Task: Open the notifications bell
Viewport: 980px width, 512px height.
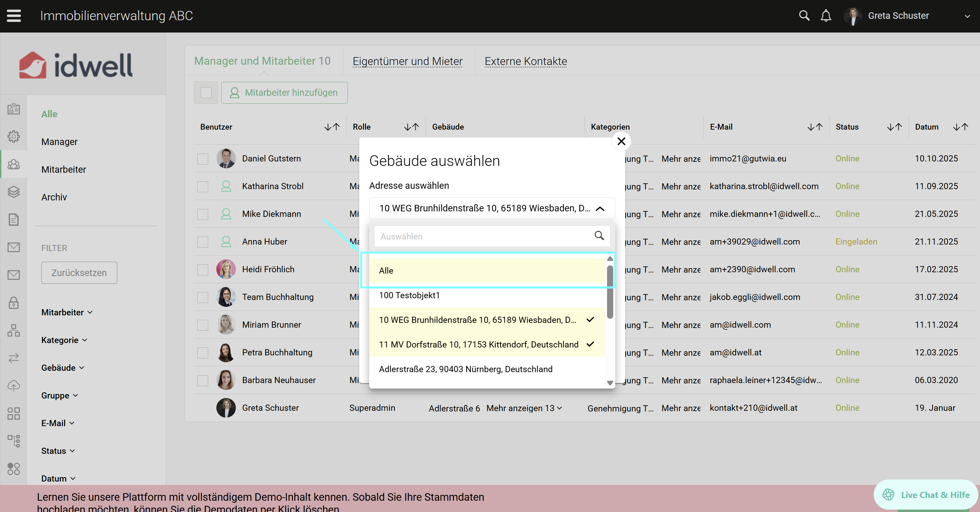Action: (x=825, y=16)
